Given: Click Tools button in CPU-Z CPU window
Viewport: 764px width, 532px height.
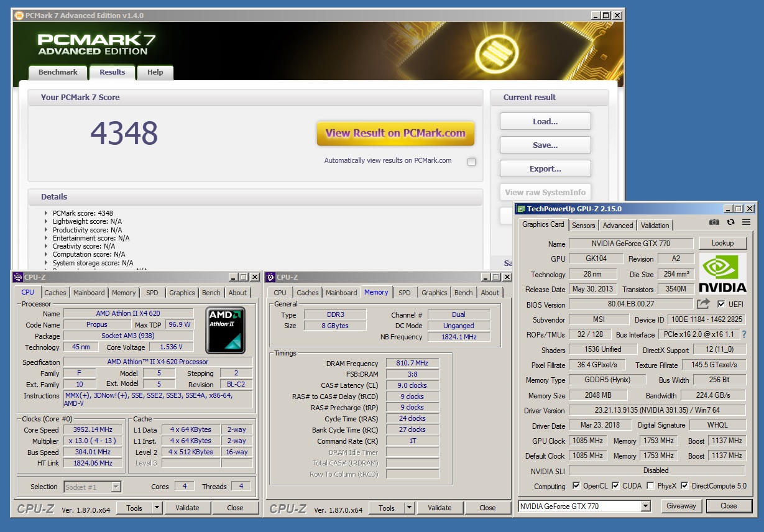Looking at the screenshot, I should tap(134, 508).
